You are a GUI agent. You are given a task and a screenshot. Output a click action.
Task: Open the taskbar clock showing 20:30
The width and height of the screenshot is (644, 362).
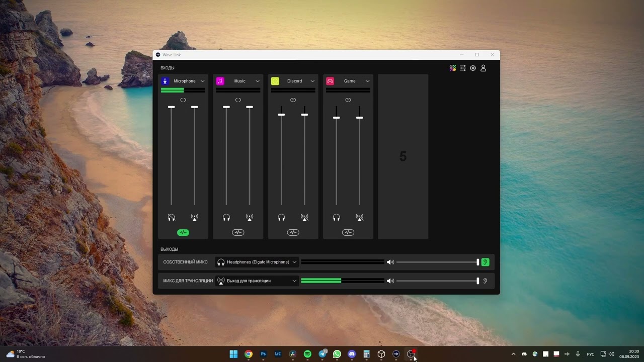[629, 354]
